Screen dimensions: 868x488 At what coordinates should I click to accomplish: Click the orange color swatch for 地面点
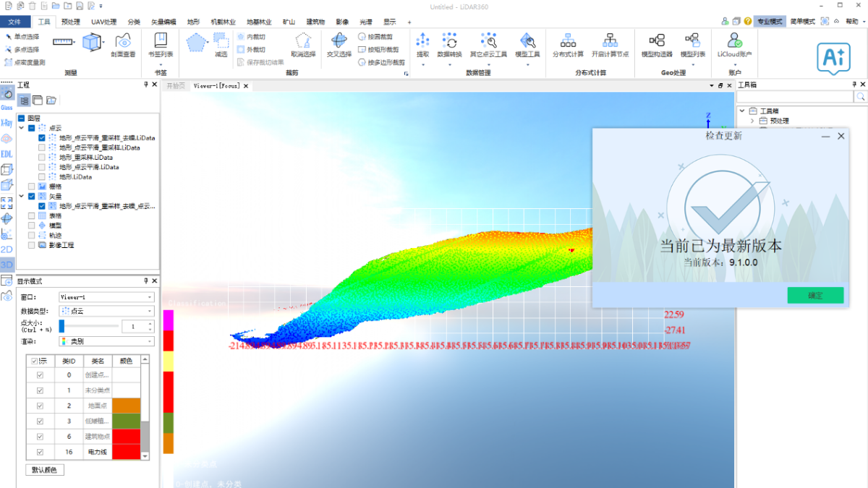126,406
